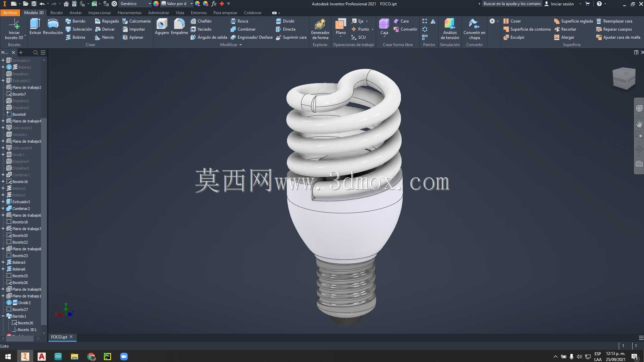
Task: Open Zoom from the taskbar
Action: pyautogui.click(x=124, y=356)
